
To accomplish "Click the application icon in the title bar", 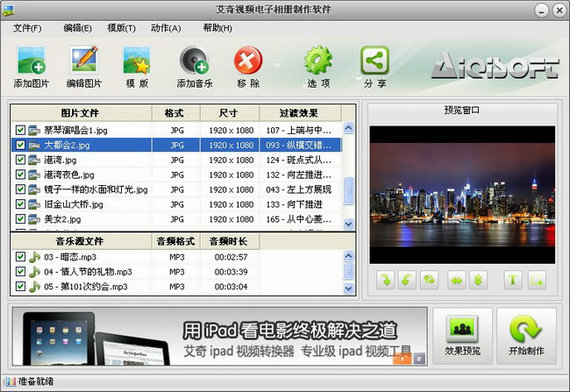I will pos(8,10).
